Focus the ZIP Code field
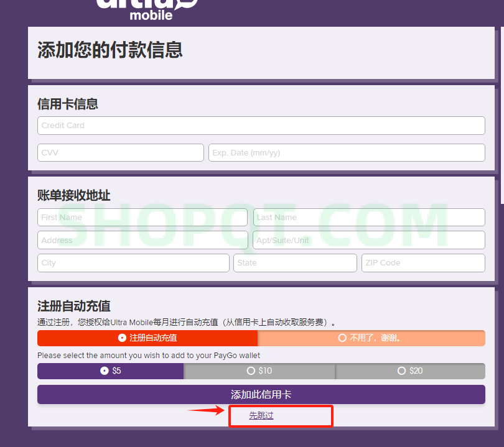The width and height of the screenshot is (504, 447). tap(423, 263)
